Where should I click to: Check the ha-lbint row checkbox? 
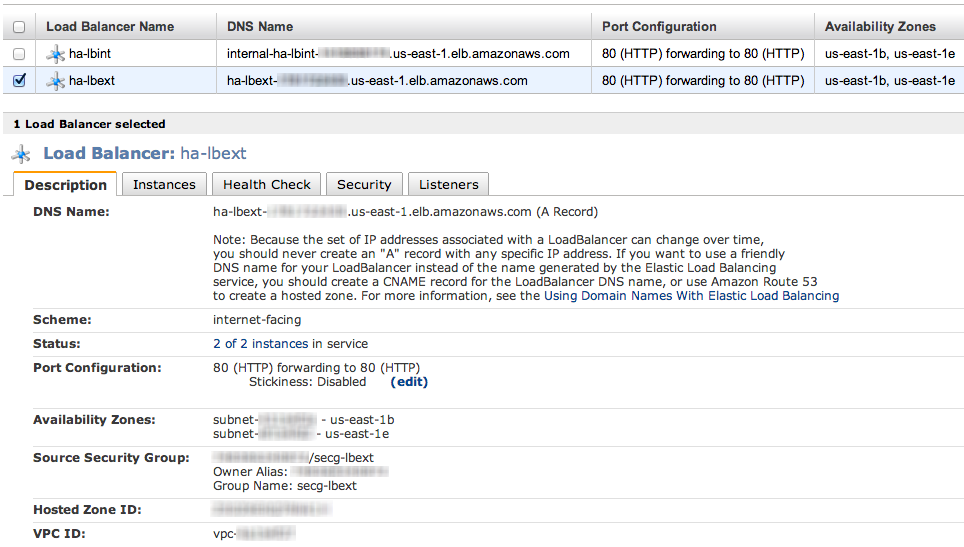19,54
